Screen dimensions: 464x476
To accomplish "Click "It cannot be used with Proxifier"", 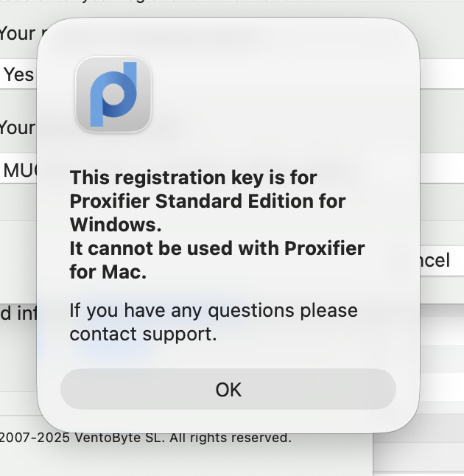I will [217, 248].
